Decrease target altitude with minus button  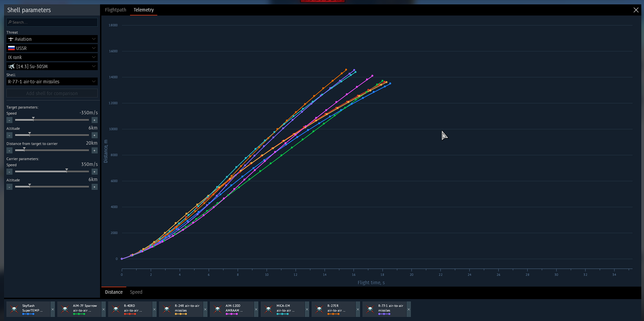[x=9, y=135]
